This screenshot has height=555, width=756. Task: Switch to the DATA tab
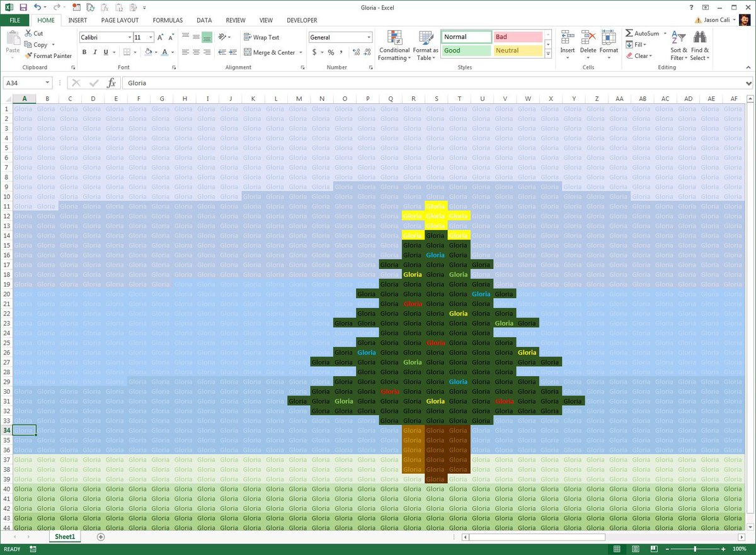(204, 20)
